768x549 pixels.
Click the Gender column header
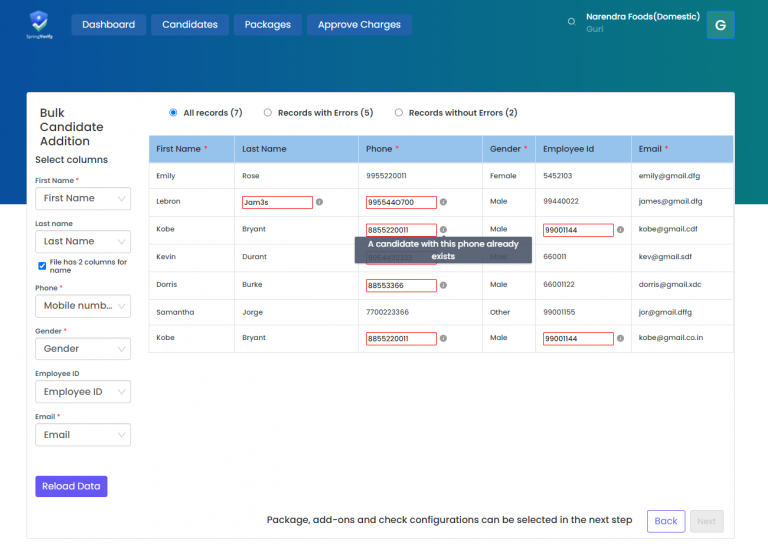coord(509,149)
